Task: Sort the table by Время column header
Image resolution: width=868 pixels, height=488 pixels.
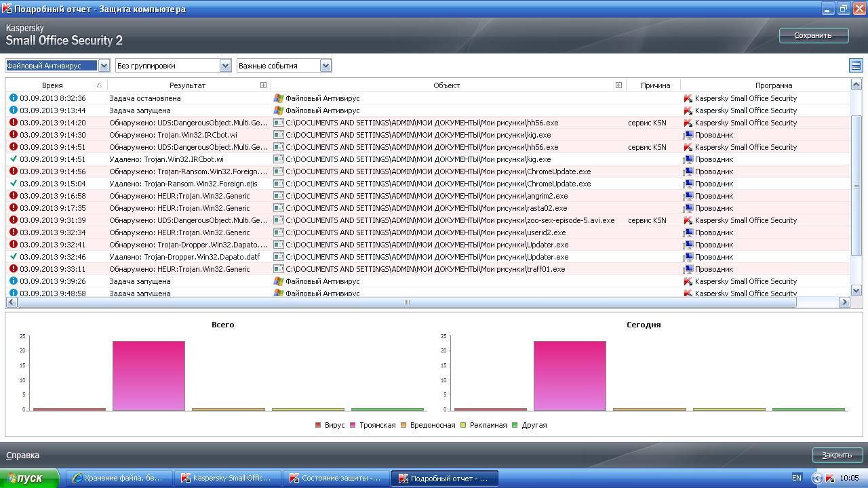Action: [x=52, y=85]
